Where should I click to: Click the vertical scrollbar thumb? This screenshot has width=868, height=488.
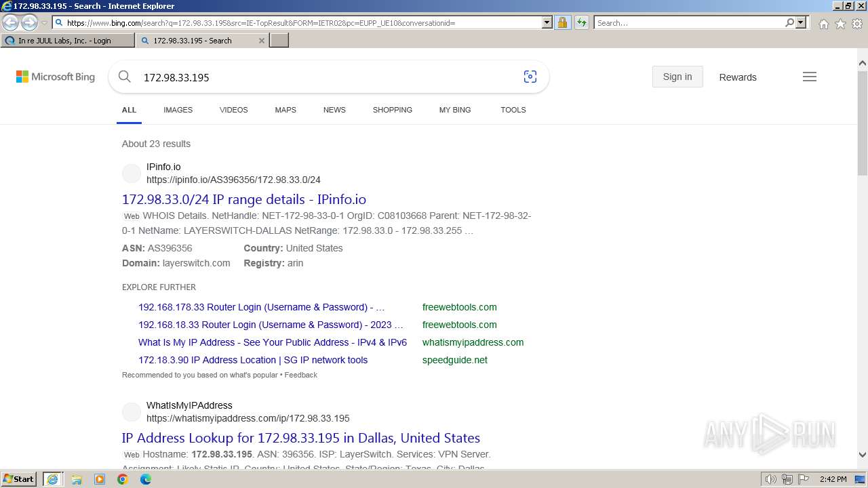(x=863, y=123)
